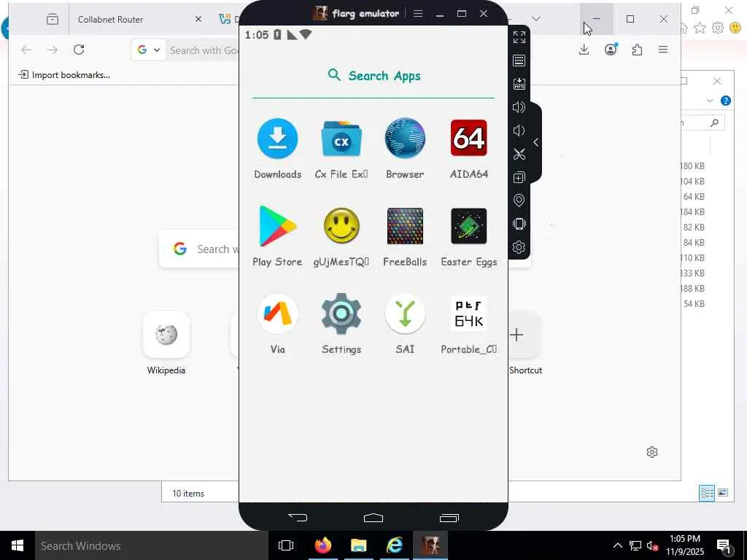The height and width of the screenshot is (560, 747).
Task: Launch the SAI installer app
Action: pyautogui.click(x=405, y=314)
